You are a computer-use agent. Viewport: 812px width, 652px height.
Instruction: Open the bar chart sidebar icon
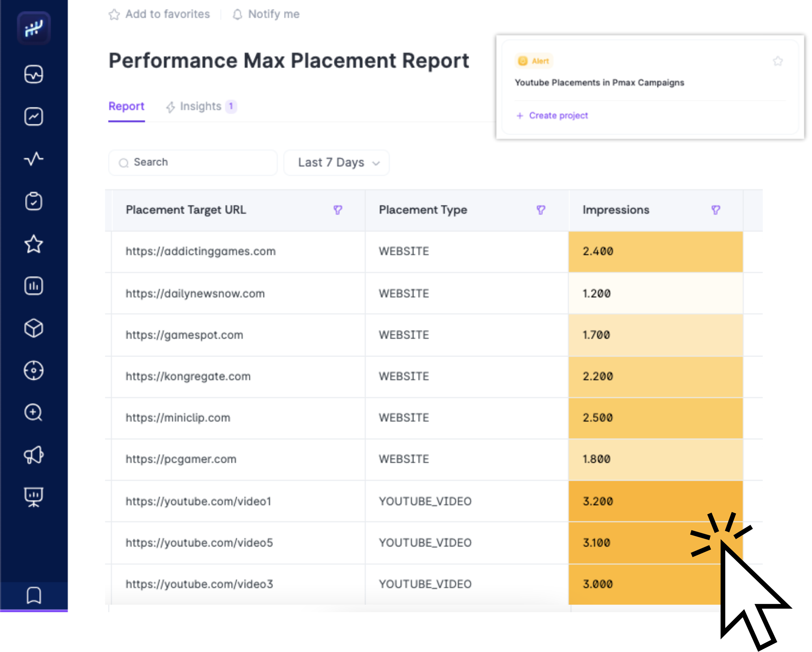34,286
